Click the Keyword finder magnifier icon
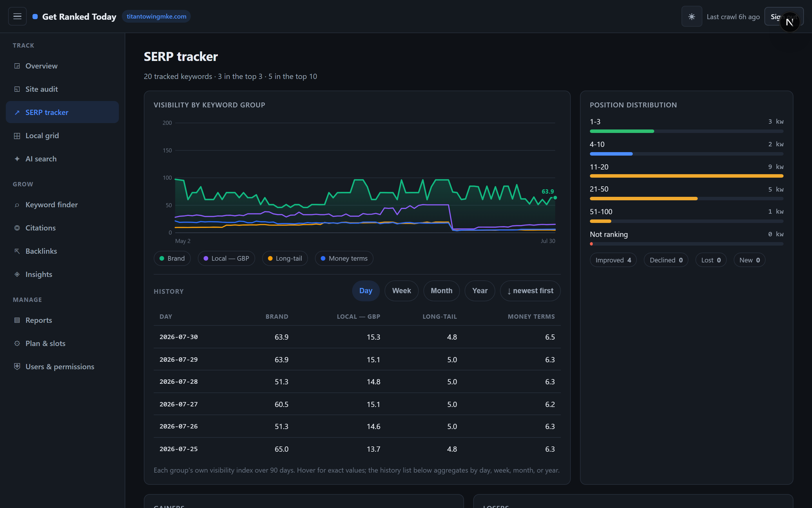 (17, 205)
